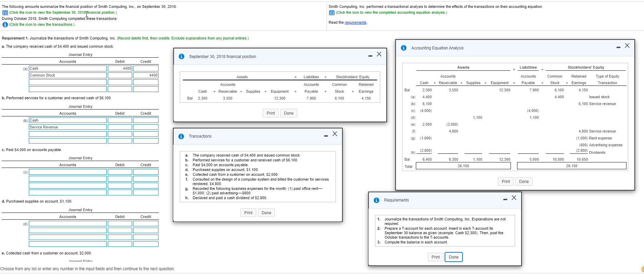Click first account field of entry d

click(68, 224)
